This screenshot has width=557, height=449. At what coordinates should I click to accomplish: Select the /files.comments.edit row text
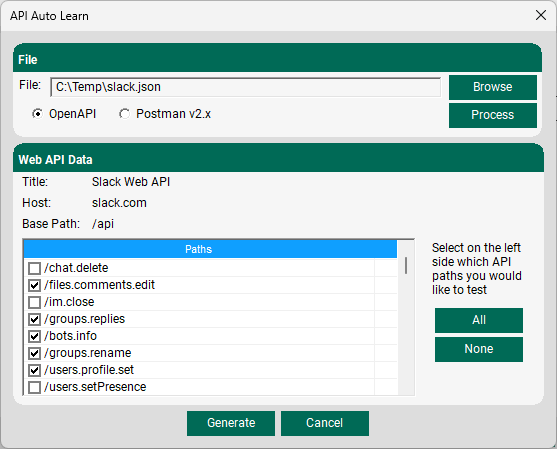[x=99, y=285]
